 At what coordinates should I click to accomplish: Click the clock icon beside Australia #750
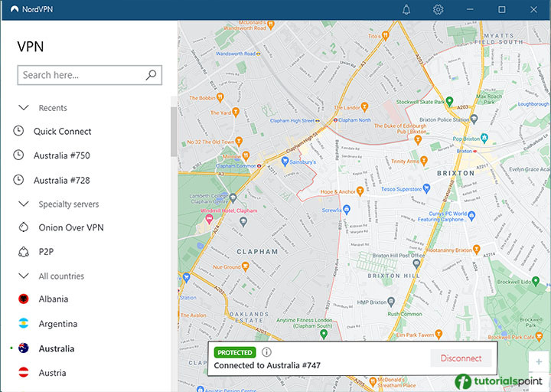pos(18,155)
